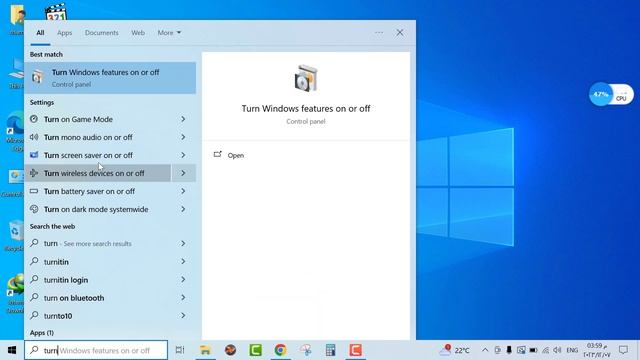This screenshot has height=360, width=640.
Task: Expand arrow for Turn on dark mode systemwide
Action: tap(183, 209)
